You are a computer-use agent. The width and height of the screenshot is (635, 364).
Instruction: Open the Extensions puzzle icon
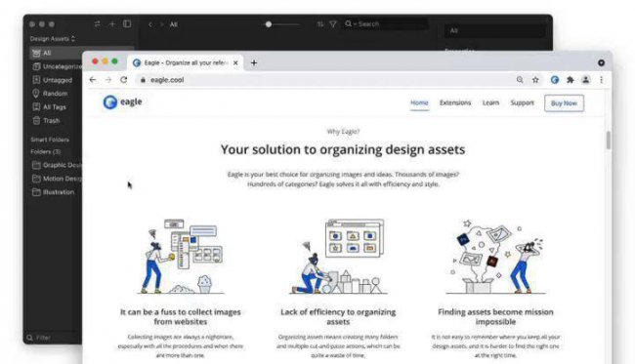coord(571,80)
